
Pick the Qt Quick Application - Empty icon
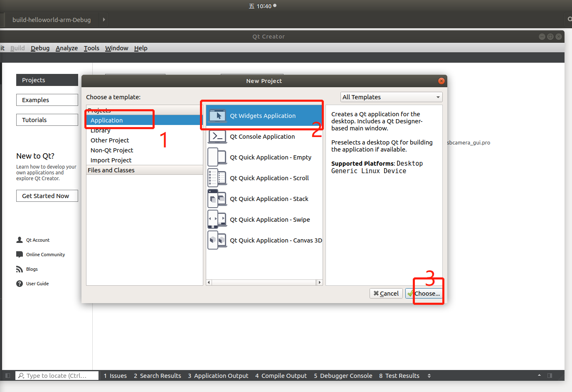tap(217, 157)
